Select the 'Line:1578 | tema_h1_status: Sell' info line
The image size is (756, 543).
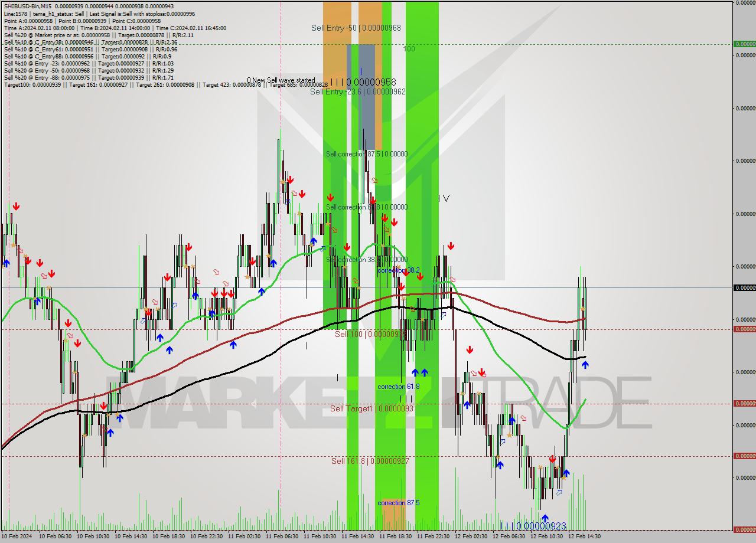[99, 14]
